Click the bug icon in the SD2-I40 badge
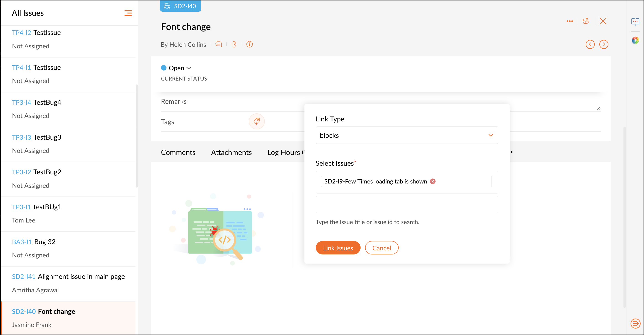The height and width of the screenshot is (335, 644). click(x=167, y=6)
